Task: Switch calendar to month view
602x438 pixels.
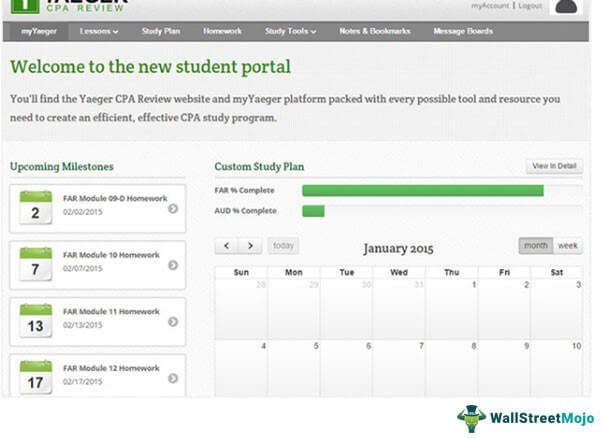Action: click(536, 246)
